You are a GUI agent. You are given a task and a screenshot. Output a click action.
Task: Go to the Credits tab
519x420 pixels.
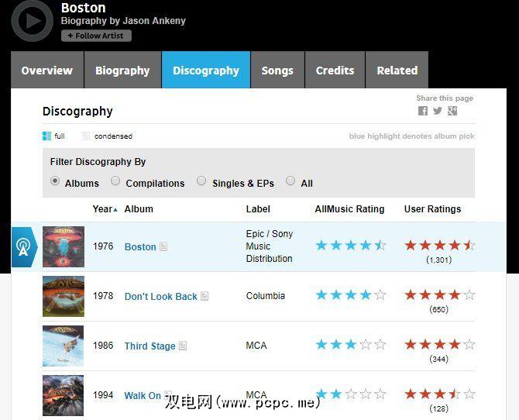point(335,71)
